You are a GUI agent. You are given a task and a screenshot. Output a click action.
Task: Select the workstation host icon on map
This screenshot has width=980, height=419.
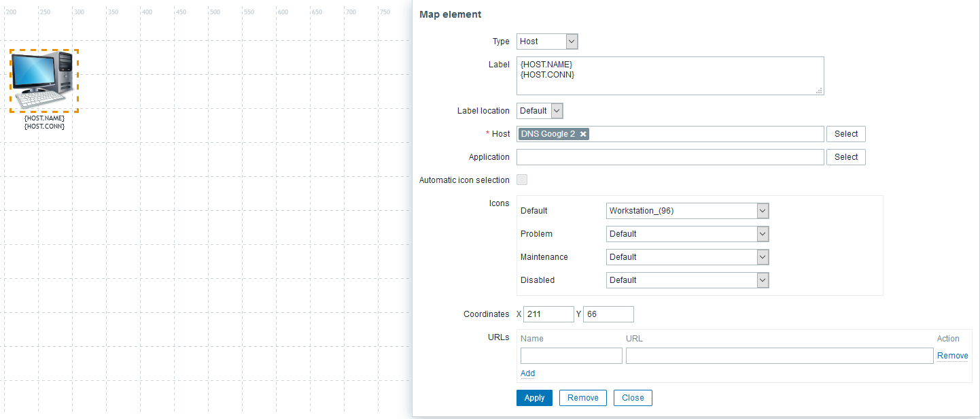(43, 80)
